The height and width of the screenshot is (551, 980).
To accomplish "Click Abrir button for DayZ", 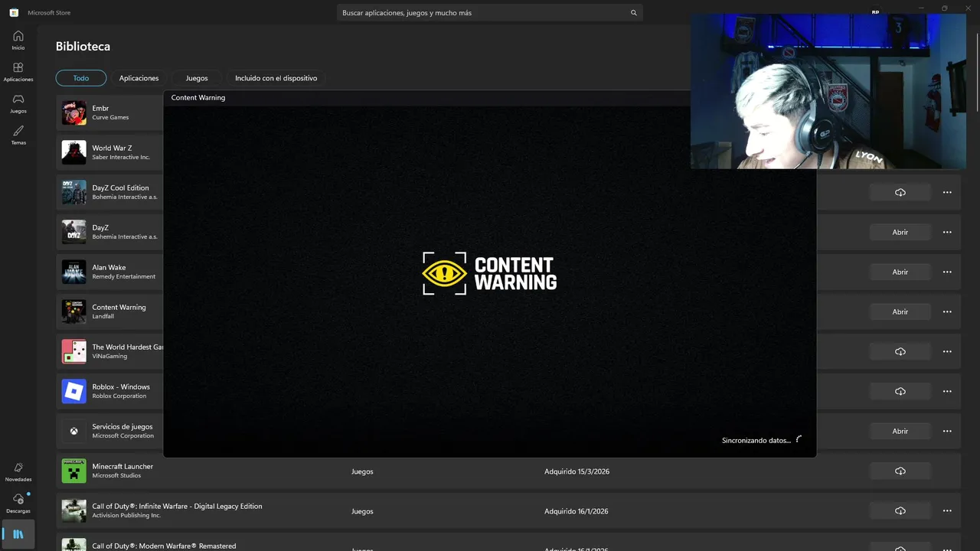I will (900, 232).
